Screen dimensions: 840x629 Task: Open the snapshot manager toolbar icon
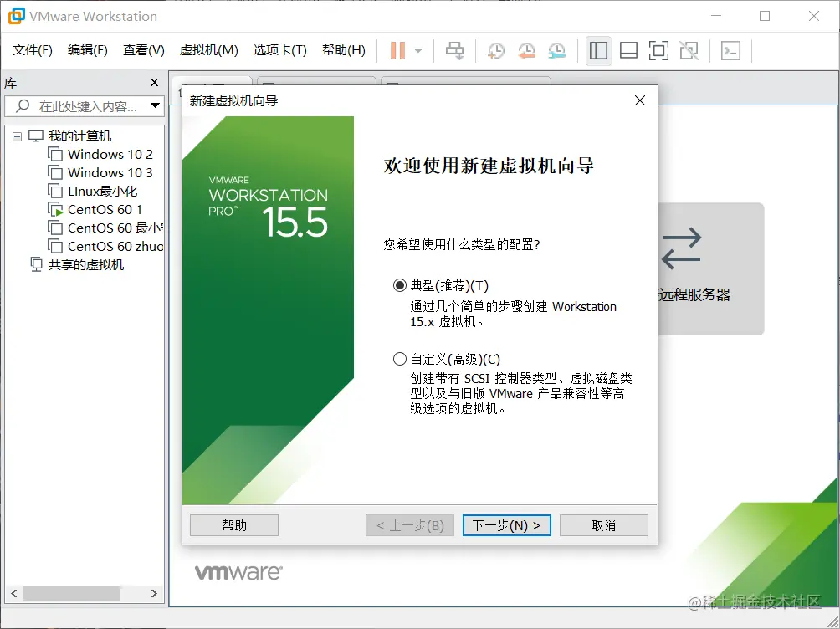tap(557, 51)
